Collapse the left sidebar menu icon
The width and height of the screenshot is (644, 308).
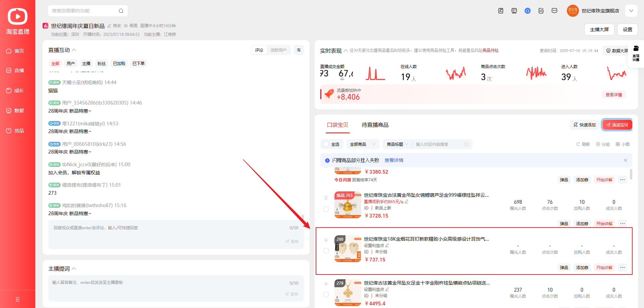(x=17, y=299)
